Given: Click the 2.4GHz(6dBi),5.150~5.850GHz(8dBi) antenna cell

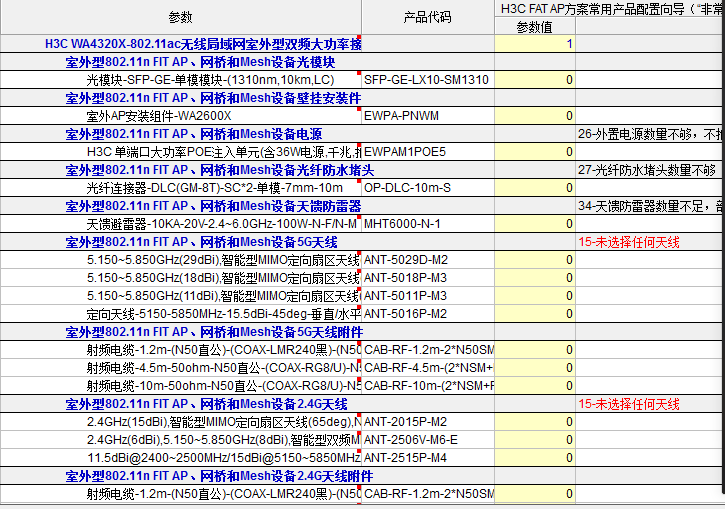Looking at the screenshot, I should click(x=223, y=441).
